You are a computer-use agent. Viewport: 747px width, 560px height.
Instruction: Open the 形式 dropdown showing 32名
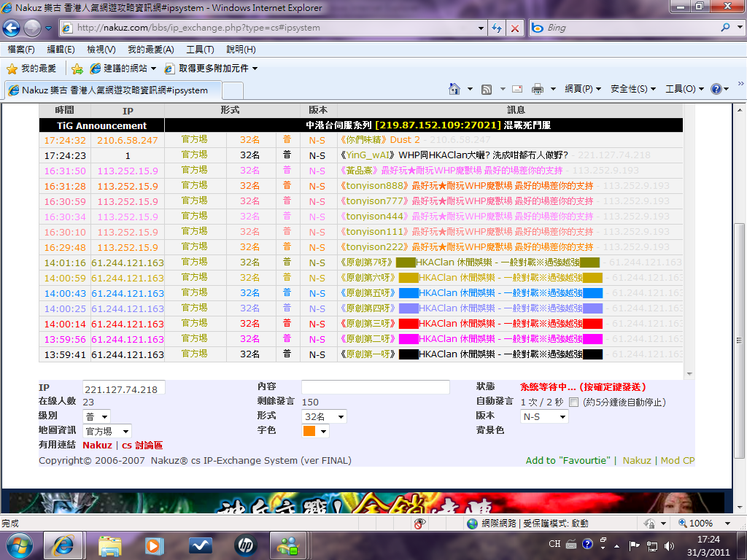[x=325, y=416]
